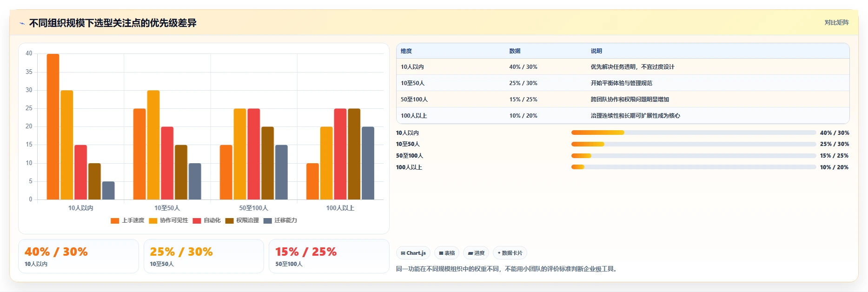Click the 50至100人 table row label

pyautogui.click(x=414, y=100)
